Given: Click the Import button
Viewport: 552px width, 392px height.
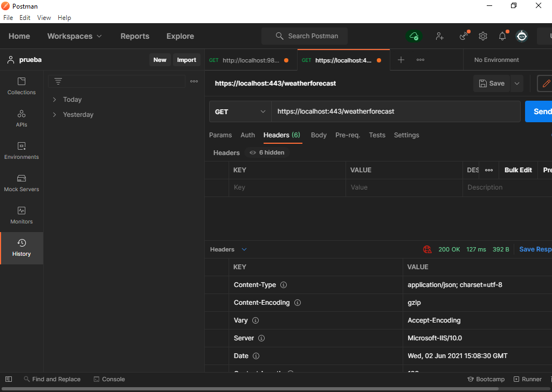Looking at the screenshot, I should coord(187,60).
